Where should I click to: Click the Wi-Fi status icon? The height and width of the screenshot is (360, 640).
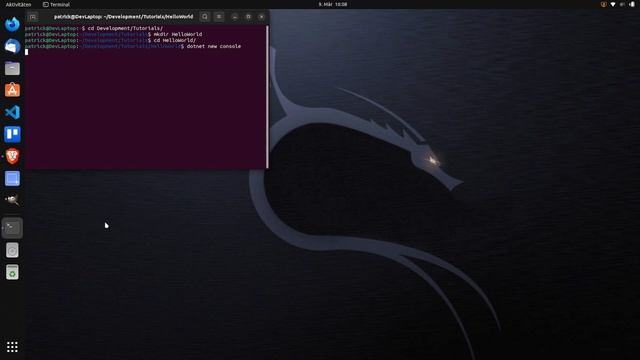613,4
